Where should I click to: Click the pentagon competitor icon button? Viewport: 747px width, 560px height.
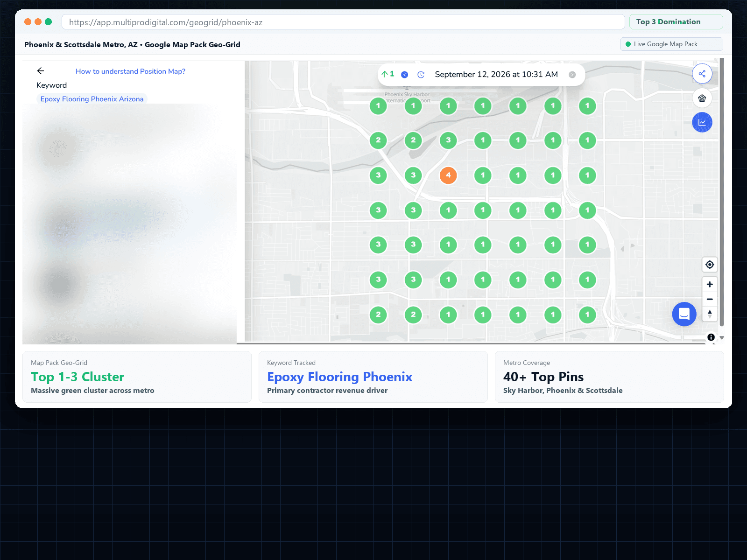(x=702, y=98)
